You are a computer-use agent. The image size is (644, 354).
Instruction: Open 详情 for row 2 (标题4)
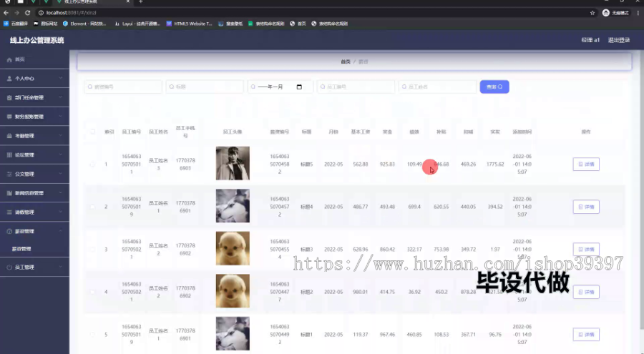pyautogui.click(x=586, y=207)
